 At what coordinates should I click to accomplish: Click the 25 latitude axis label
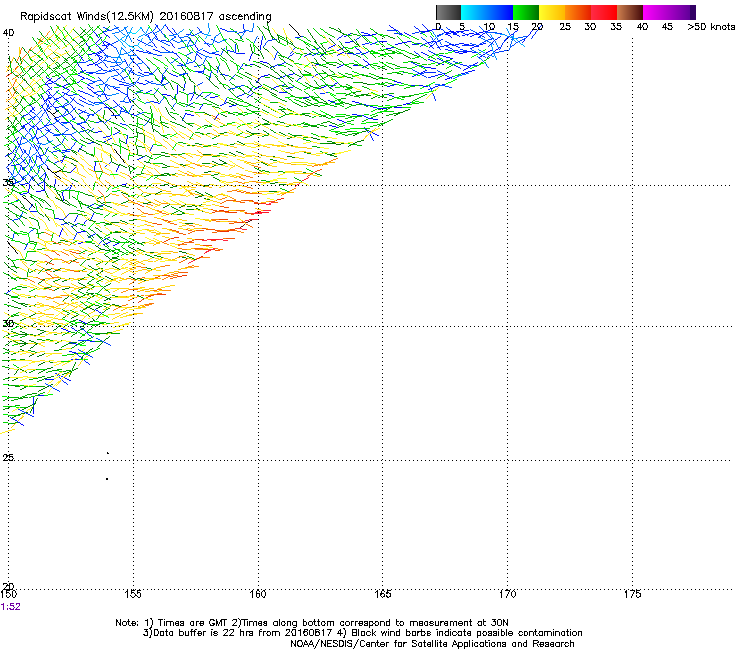pyautogui.click(x=8, y=457)
